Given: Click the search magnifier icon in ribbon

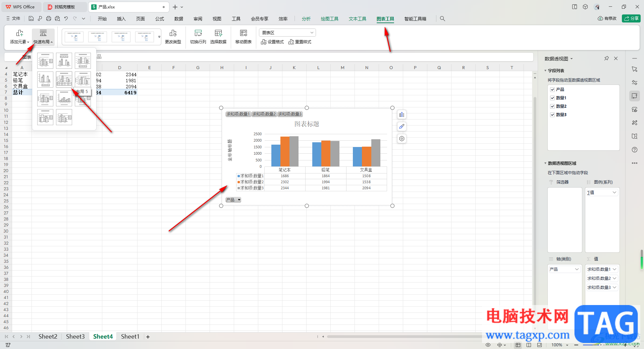Looking at the screenshot, I should pyautogui.click(x=442, y=19).
